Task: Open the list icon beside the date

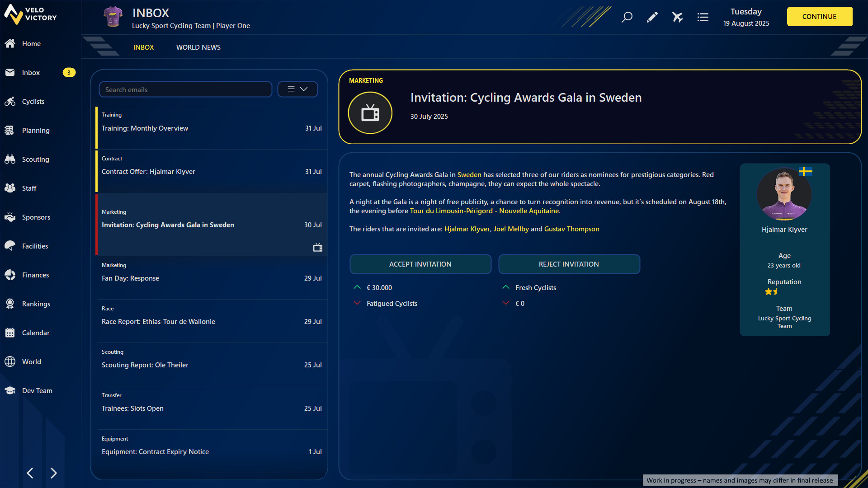Action: [703, 17]
